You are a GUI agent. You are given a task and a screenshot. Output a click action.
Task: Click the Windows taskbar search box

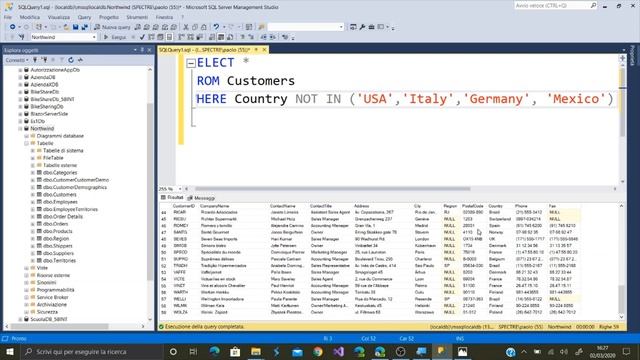pyautogui.click(x=91, y=351)
